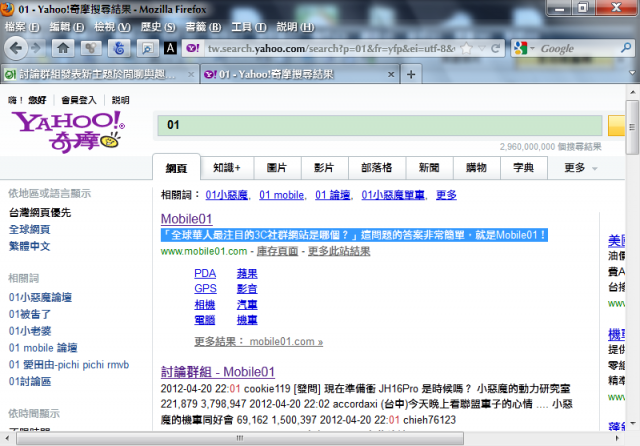
Task: Click the blue swirl toolbar icon
Action: (119, 49)
